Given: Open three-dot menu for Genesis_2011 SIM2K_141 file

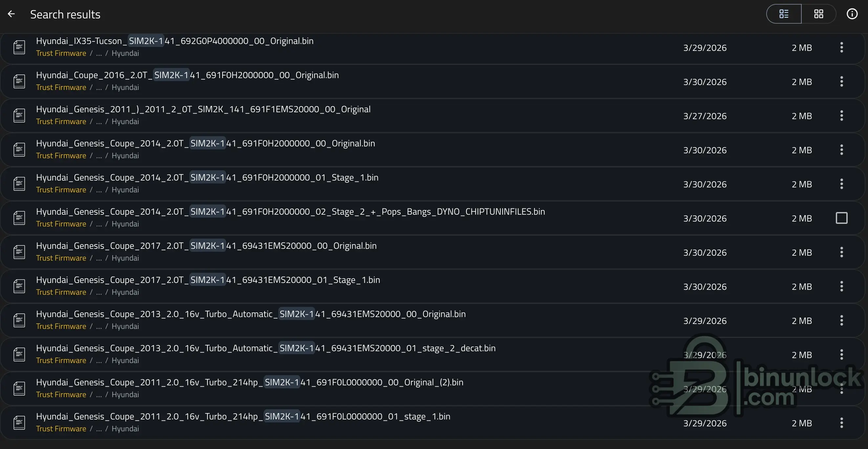Looking at the screenshot, I should click(841, 116).
